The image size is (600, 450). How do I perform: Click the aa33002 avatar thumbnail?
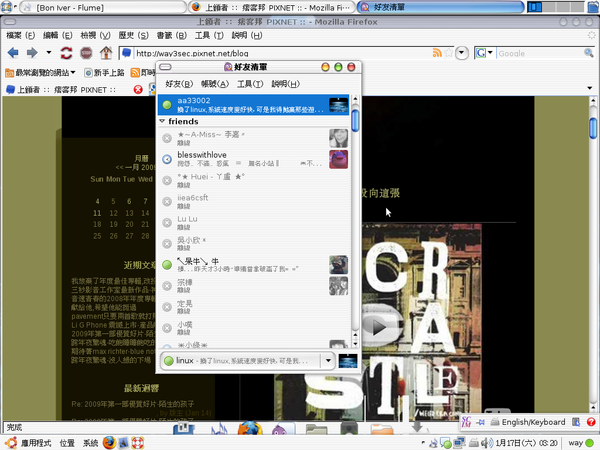(339, 105)
